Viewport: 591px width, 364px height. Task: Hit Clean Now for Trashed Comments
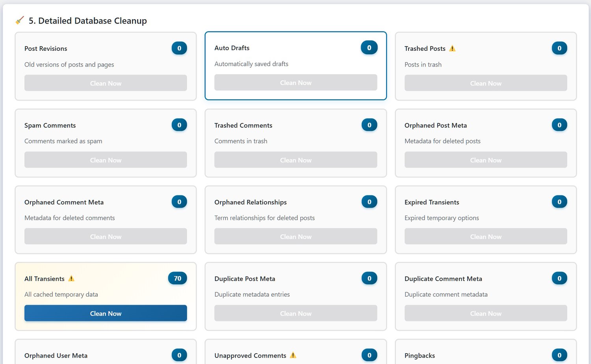coord(295,160)
